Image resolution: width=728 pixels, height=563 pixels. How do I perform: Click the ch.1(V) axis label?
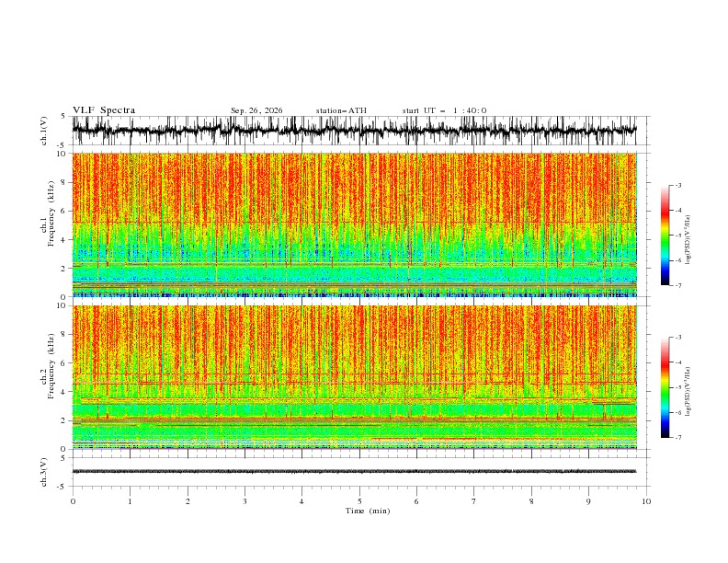[x=44, y=131]
